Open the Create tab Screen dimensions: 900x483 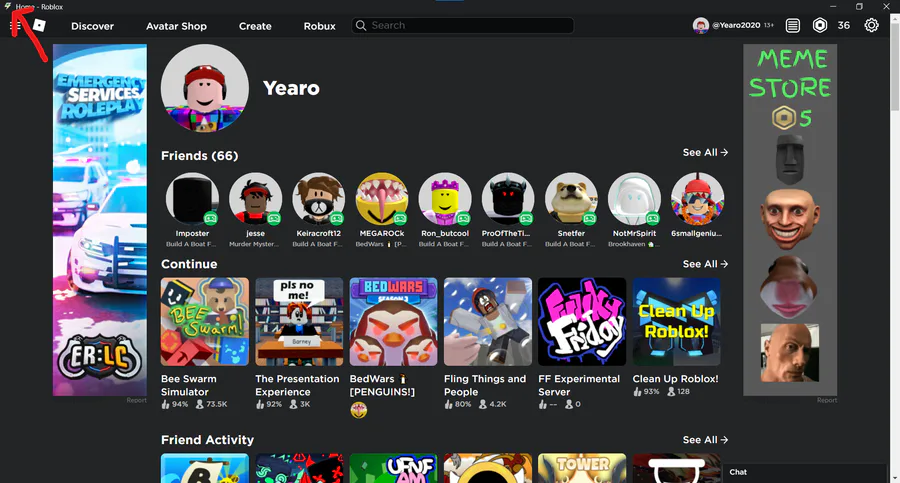coord(255,26)
